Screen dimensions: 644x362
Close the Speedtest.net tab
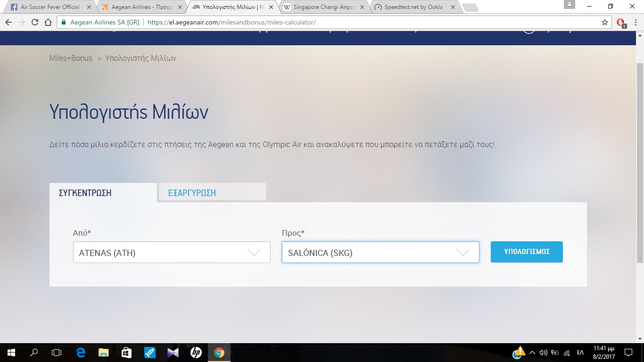[453, 8]
